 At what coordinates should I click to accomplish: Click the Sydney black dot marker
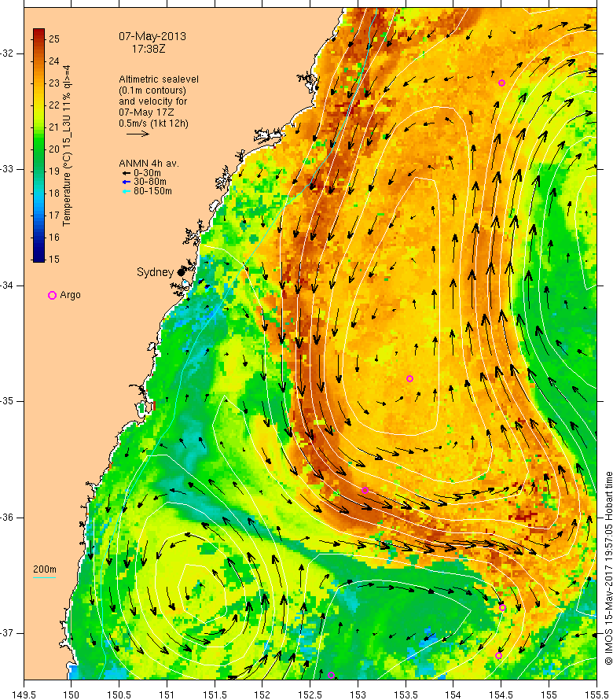point(181,272)
